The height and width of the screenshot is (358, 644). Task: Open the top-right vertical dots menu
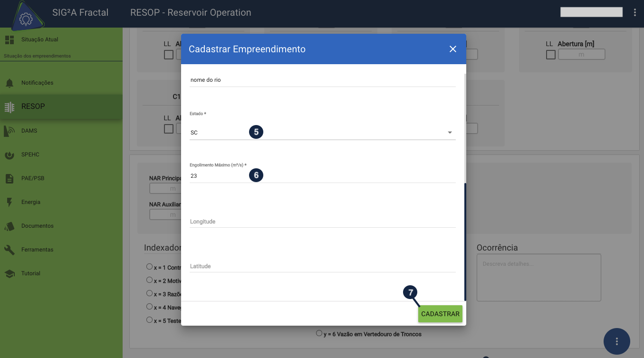[x=635, y=12]
